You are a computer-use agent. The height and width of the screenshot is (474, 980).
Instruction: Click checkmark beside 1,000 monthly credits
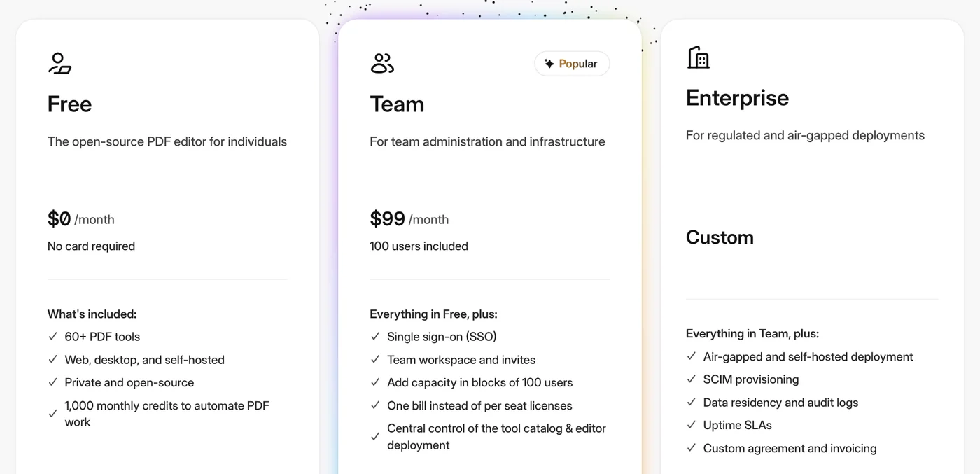coord(52,414)
